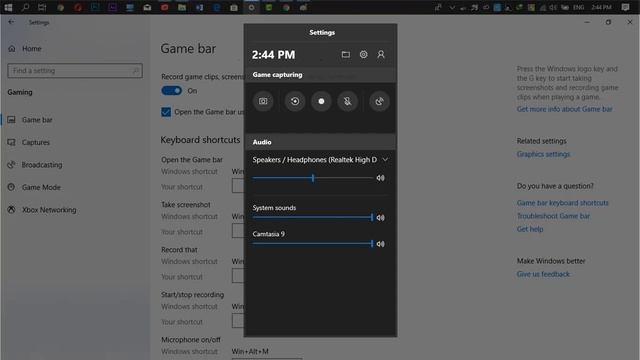
Task: Open taskbar search magnifier
Action: coord(25,7)
